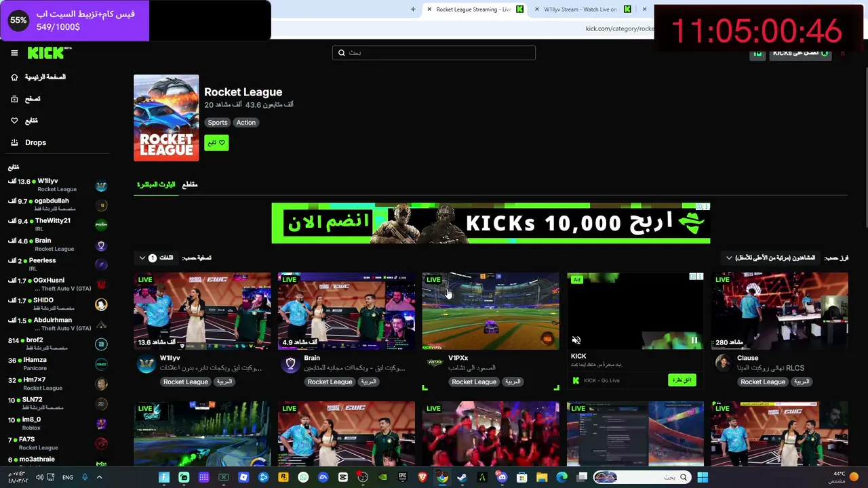Switch to the مقاطع clips tab
The image size is (868, 488).
[x=190, y=184]
